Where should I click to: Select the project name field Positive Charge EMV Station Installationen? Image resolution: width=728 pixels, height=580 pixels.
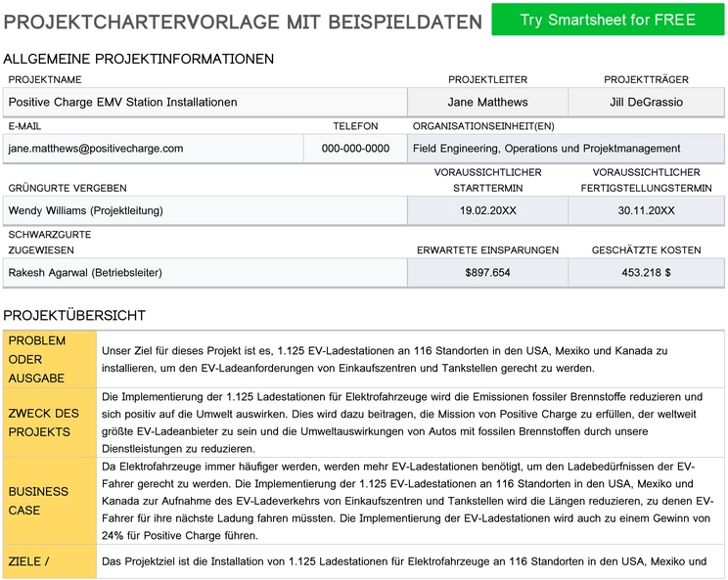point(205,102)
